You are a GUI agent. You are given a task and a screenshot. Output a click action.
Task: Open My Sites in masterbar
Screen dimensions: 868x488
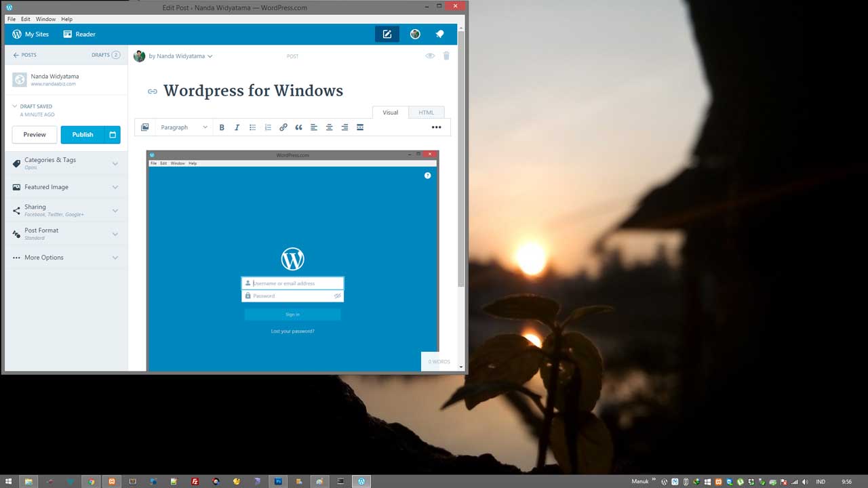coord(31,34)
